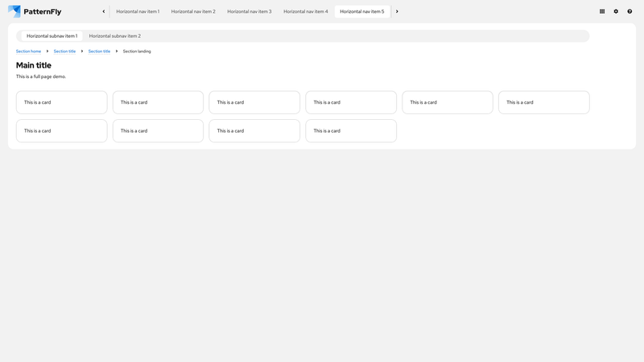Click the PatternFly logo
Viewport: 644px width, 362px height.
pos(35,11)
